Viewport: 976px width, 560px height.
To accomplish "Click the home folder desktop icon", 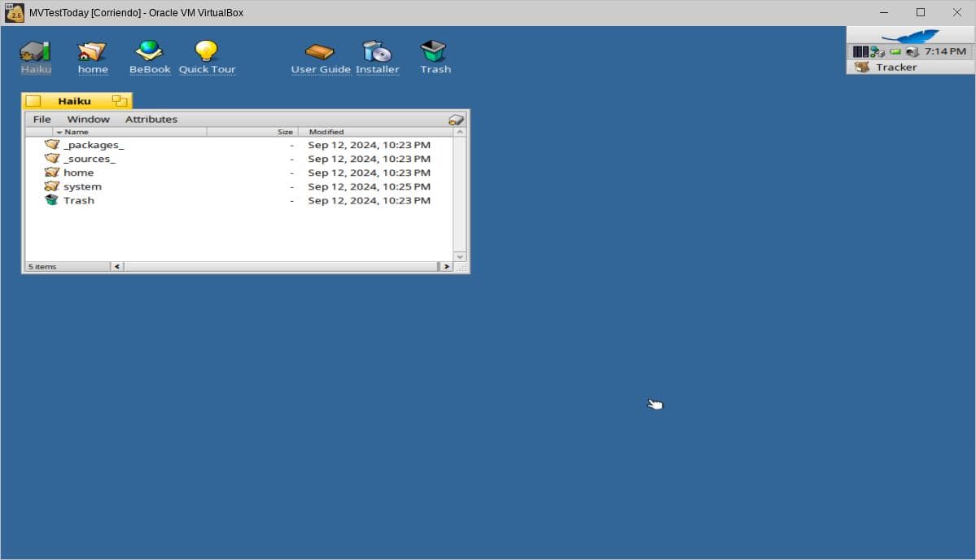I will point(92,51).
